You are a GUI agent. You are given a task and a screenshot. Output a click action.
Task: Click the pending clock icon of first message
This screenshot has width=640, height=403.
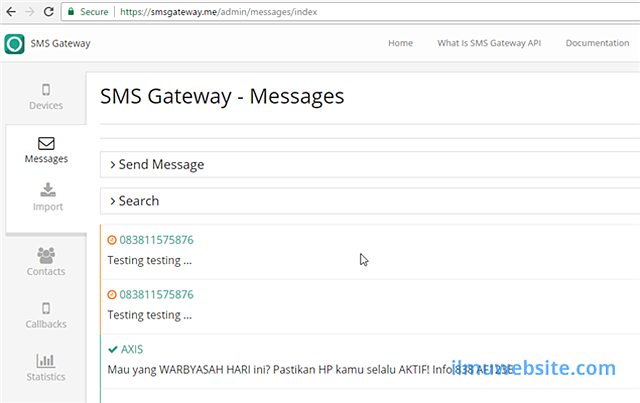112,240
